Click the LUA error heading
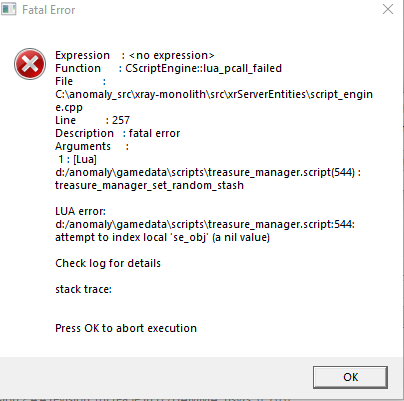This screenshot has height=401, width=404. pyautogui.click(x=80, y=211)
